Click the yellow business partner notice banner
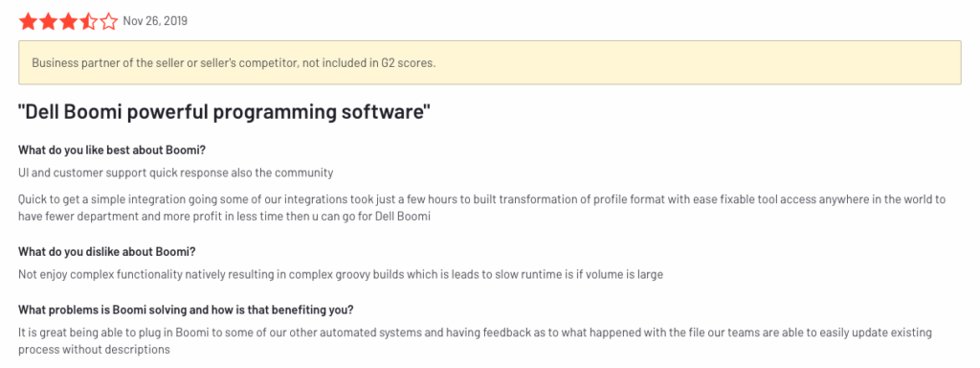 pyautogui.click(x=490, y=62)
